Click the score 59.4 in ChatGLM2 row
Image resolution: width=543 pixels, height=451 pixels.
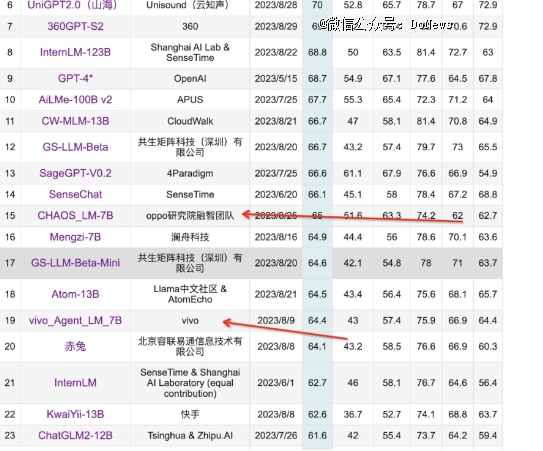pos(488,435)
